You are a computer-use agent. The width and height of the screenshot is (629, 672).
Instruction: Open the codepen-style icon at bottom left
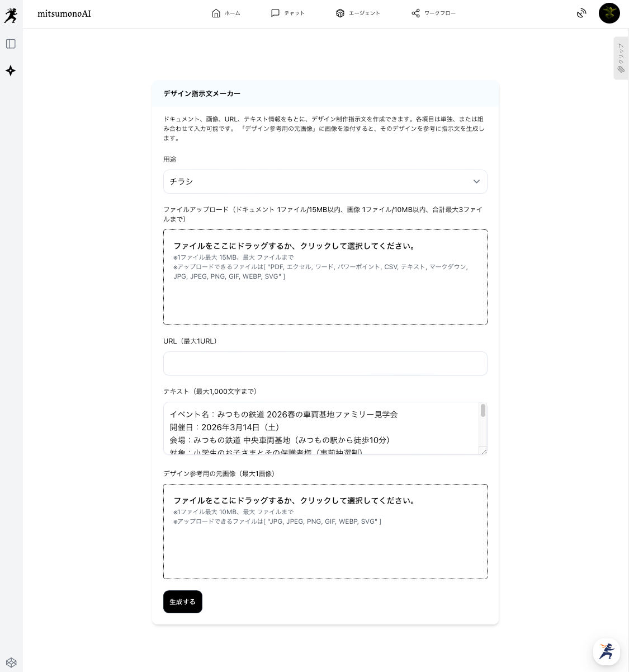tap(11, 662)
